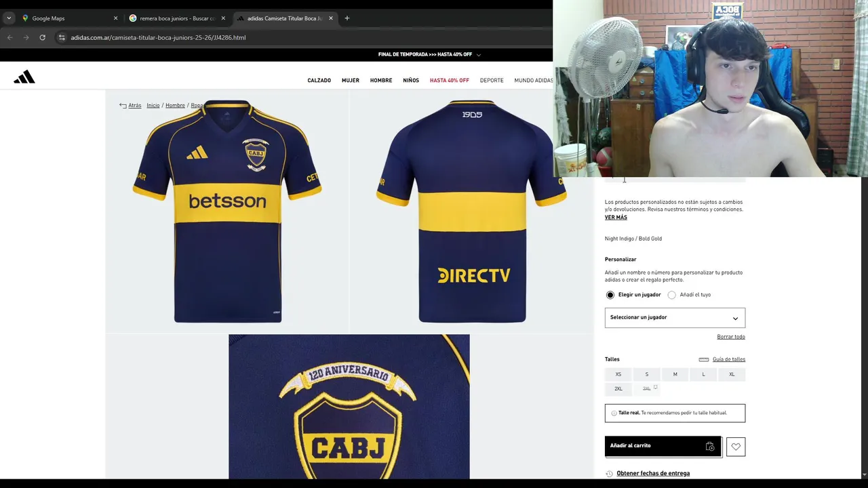Open the CABJ crest close-up image

point(349,407)
